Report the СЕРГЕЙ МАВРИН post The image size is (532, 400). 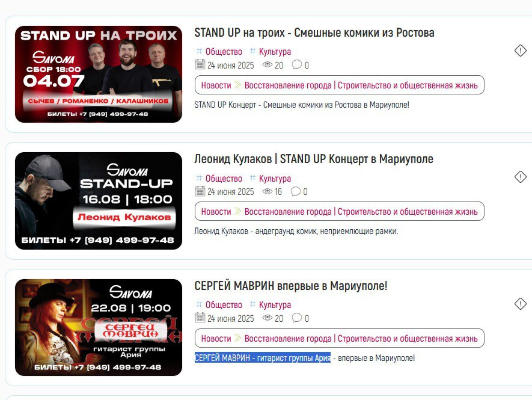[520, 304]
